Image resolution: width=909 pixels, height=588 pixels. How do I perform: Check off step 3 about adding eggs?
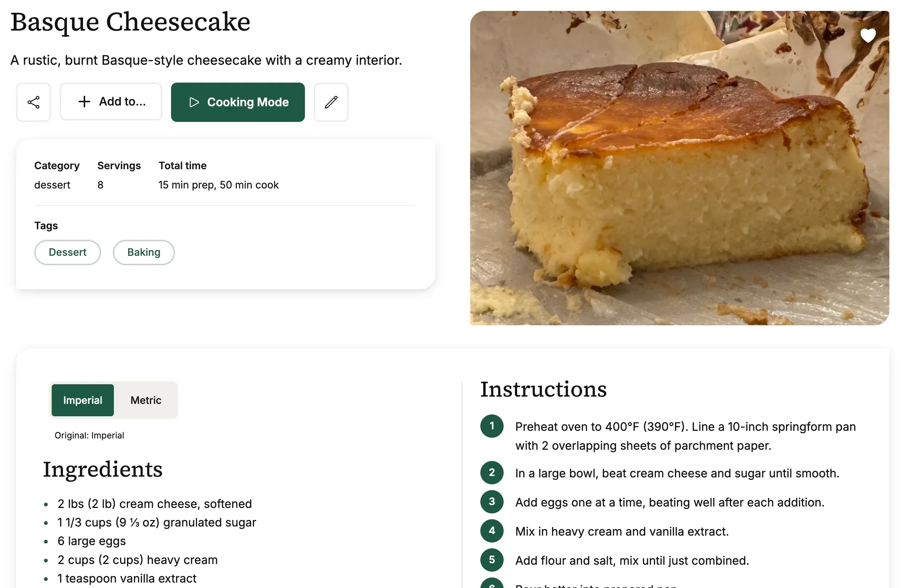(491, 502)
